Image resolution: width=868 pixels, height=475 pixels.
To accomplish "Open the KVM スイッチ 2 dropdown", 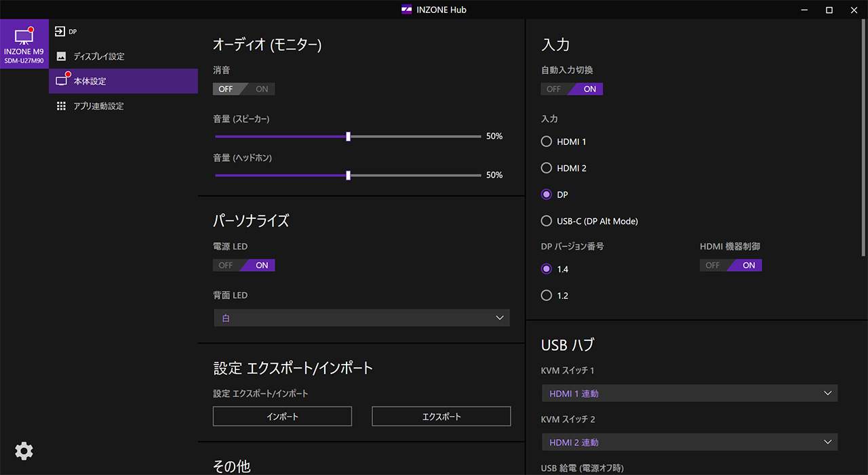I will pyautogui.click(x=689, y=442).
